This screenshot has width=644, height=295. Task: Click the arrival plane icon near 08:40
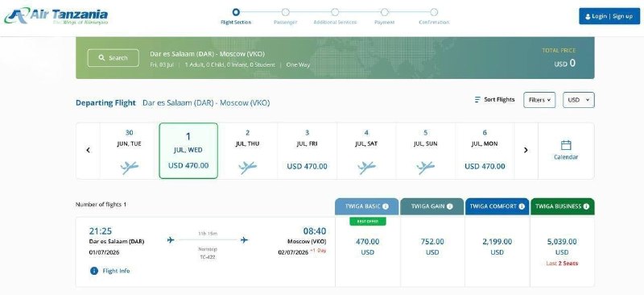[245, 240]
